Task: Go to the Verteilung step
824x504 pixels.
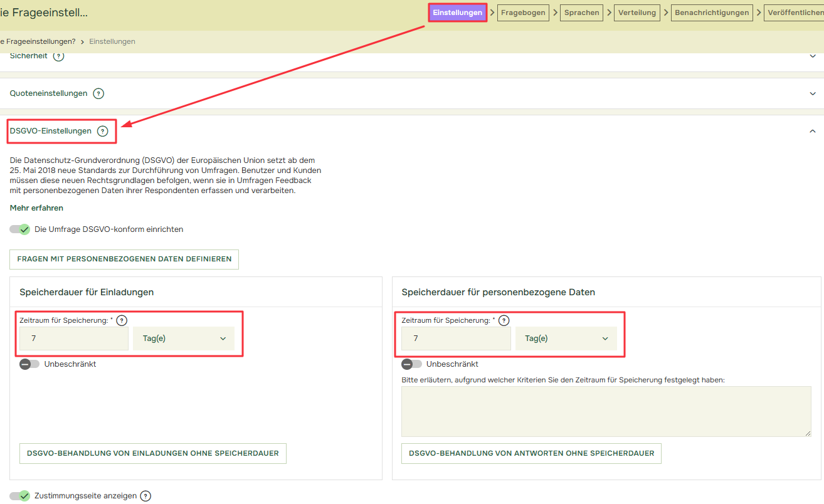Action: pyautogui.click(x=637, y=13)
